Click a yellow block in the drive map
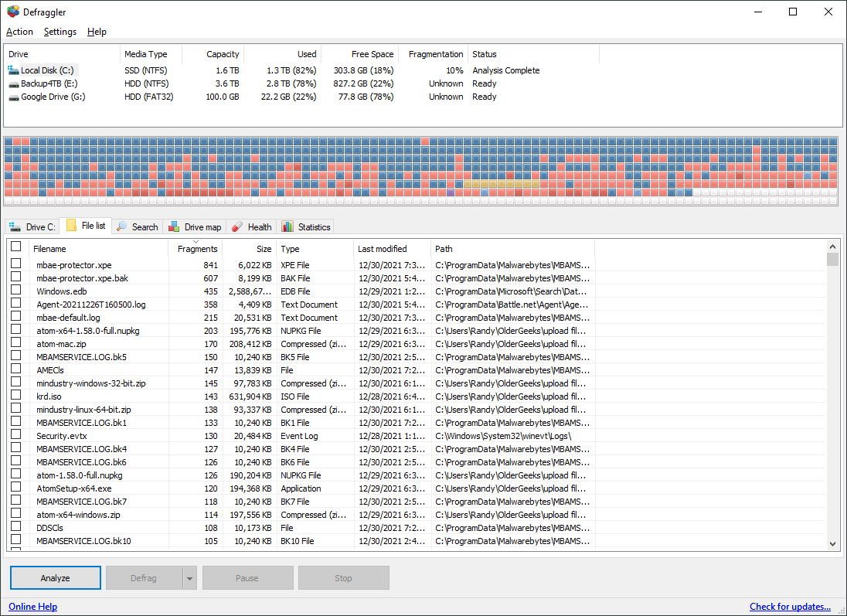 pos(502,184)
